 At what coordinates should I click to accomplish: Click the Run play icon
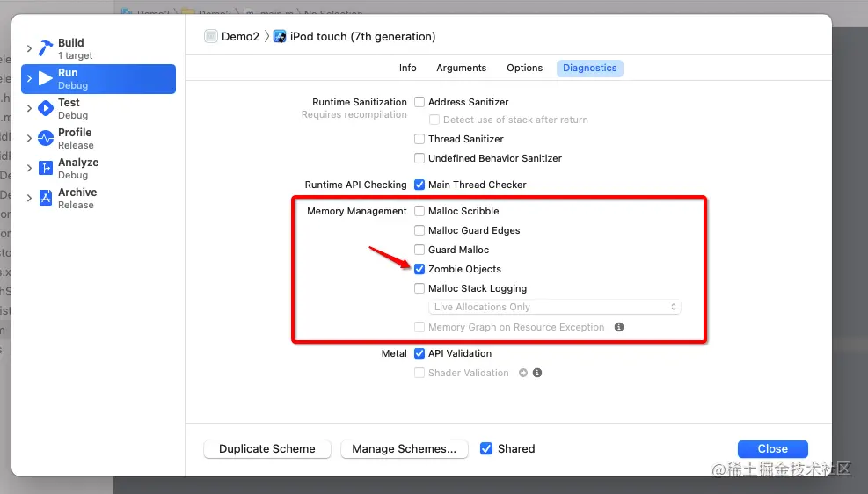coord(46,78)
